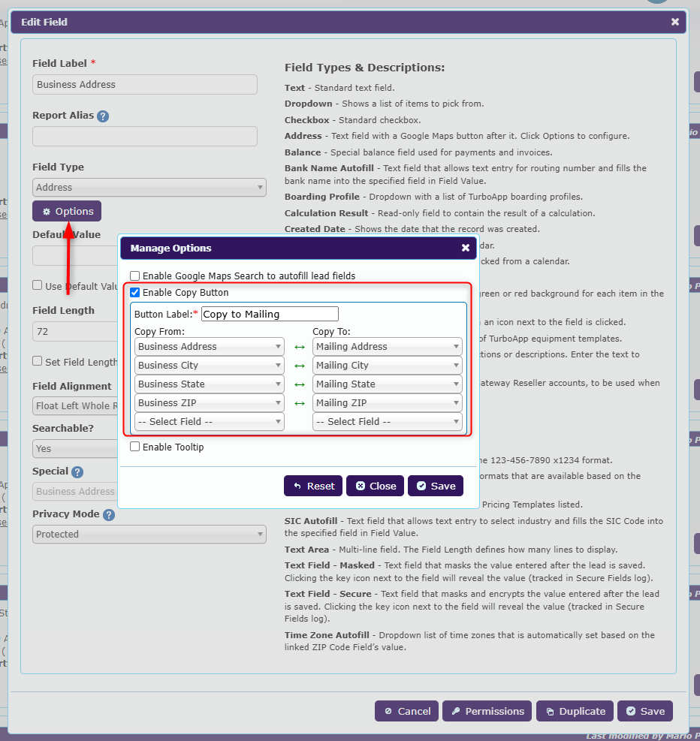Click the Field Label input box
700x741 pixels.
click(x=145, y=84)
